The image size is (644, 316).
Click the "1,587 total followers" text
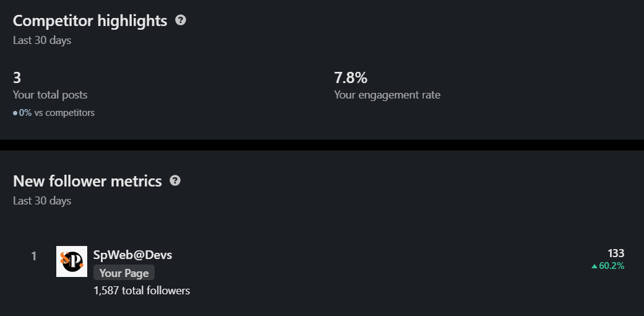click(142, 291)
